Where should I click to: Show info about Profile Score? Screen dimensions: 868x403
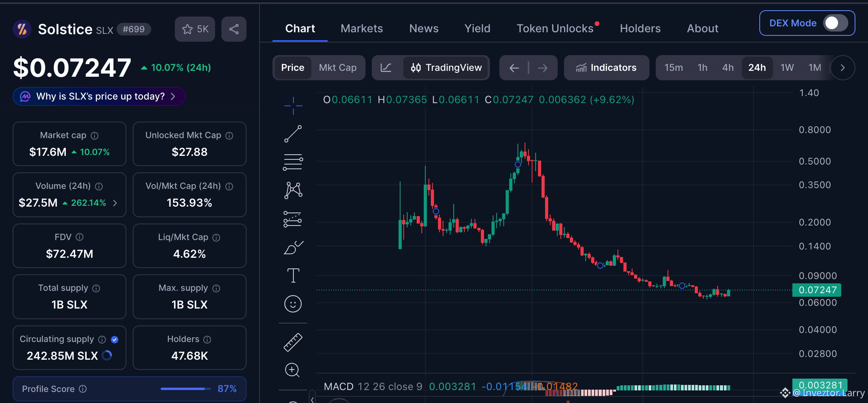tap(83, 389)
